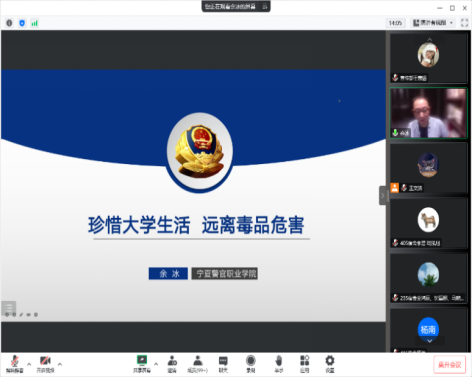Click the green network signal icon
The width and height of the screenshot is (472, 378).
34,23
